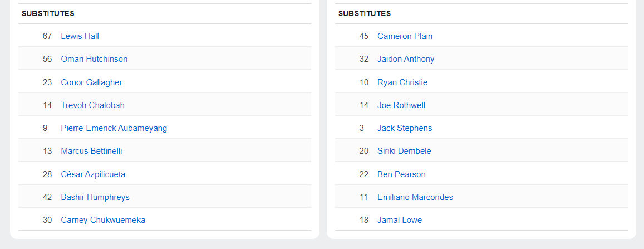This screenshot has height=249, width=644.
Task: Click Joe Rothwell's name
Action: pos(401,105)
